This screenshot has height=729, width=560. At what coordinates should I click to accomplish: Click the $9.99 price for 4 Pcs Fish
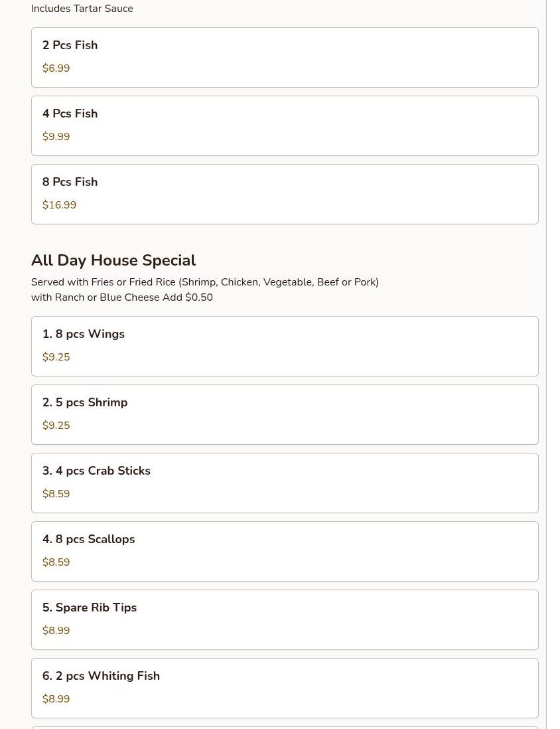56,136
